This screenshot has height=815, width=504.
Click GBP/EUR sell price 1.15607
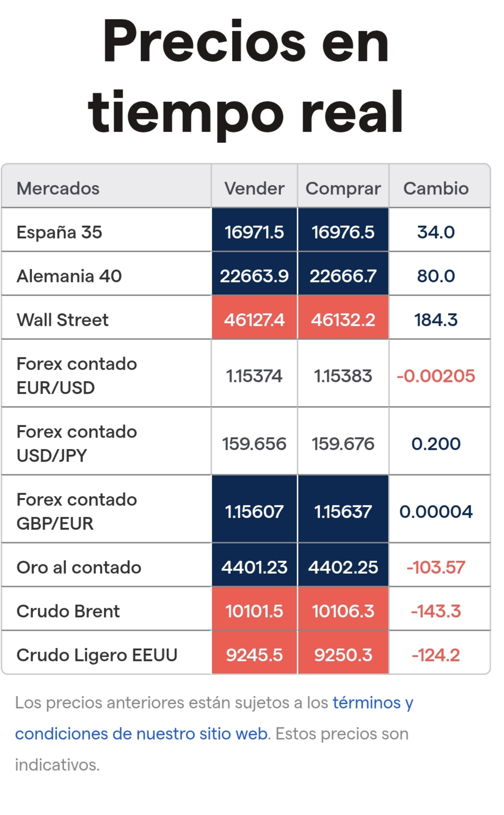click(x=254, y=511)
